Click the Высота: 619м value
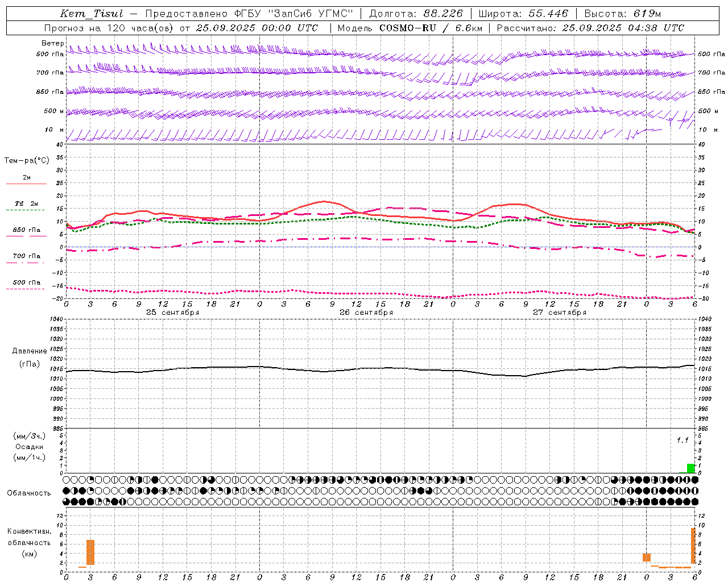This screenshot has width=728, height=582. [x=623, y=14]
